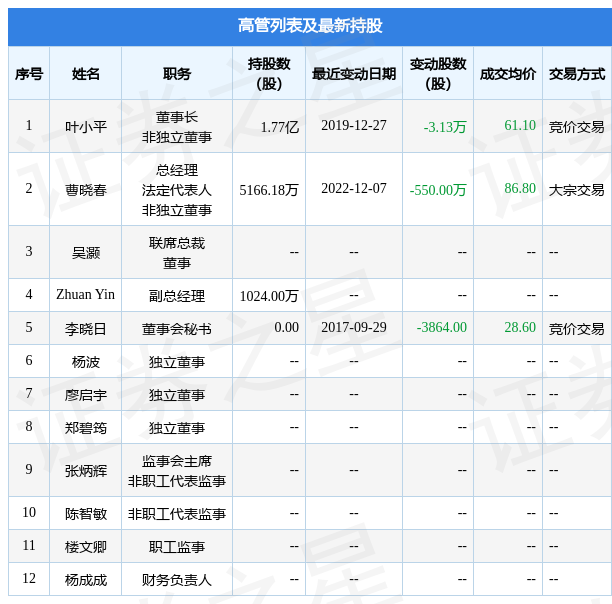
Task: Click the date 2019-12-27
Action: (354, 125)
